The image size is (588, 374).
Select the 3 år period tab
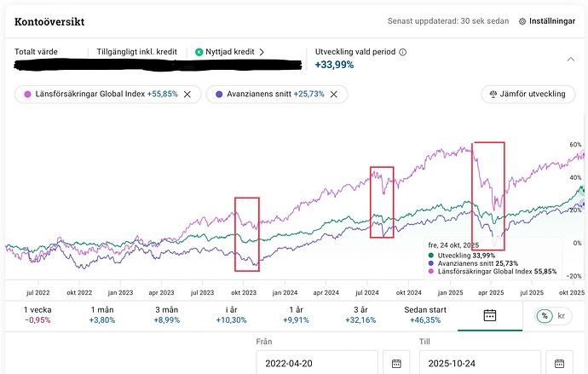360,314
